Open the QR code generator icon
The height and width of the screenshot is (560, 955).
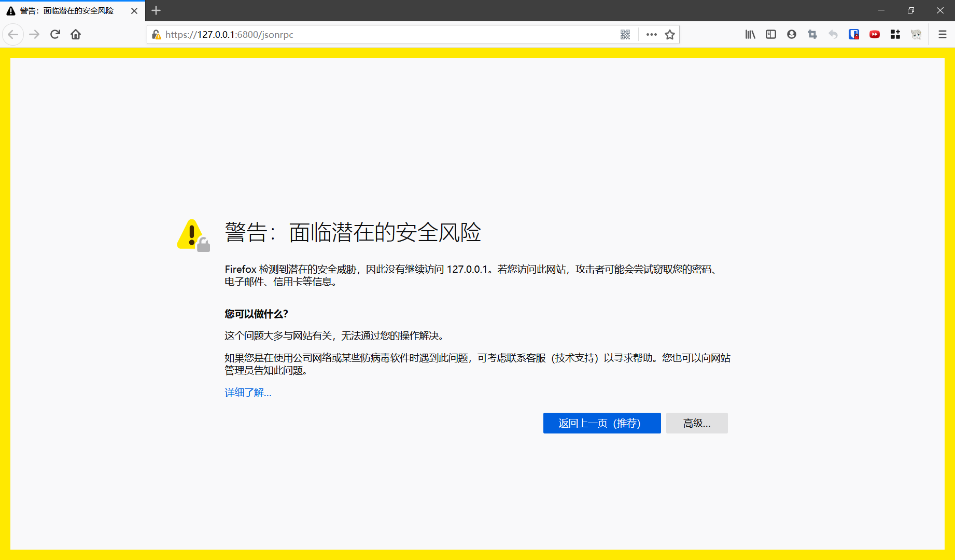pos(625,34)
